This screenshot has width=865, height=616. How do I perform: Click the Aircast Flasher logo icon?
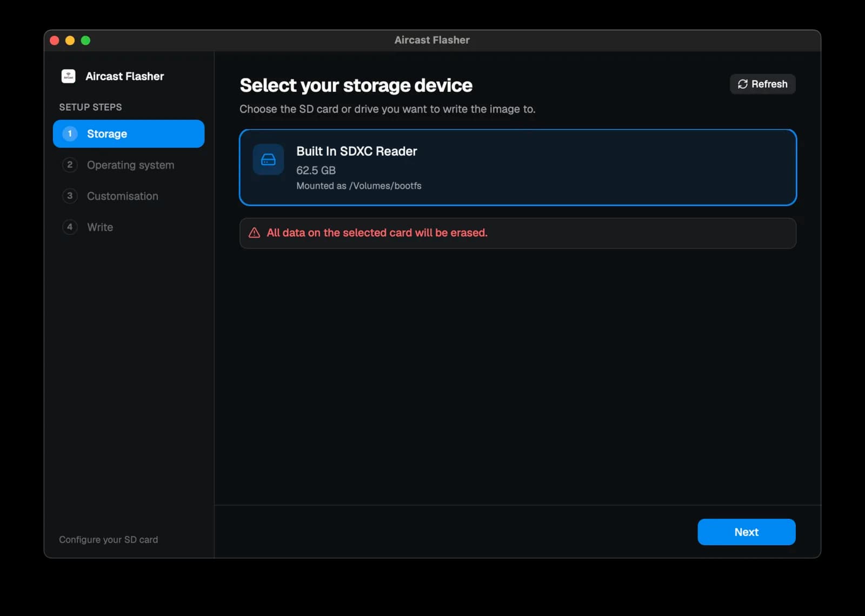[68, 76]
